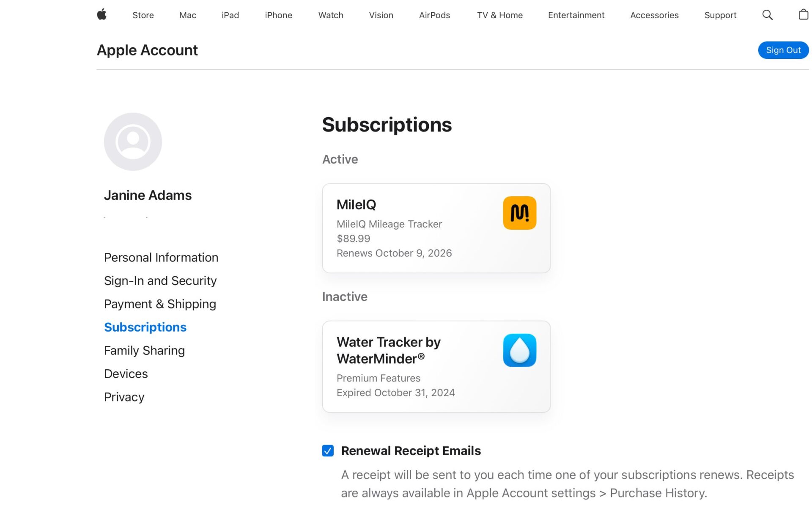Image resolution: width=812 pixels, height=527 pixels.
Task: Click the WaterMinder water drop icon
Action: 519,350
